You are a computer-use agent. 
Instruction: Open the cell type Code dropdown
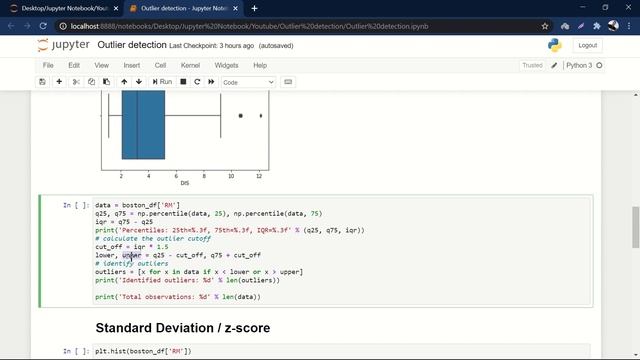[x=248, y=82]
